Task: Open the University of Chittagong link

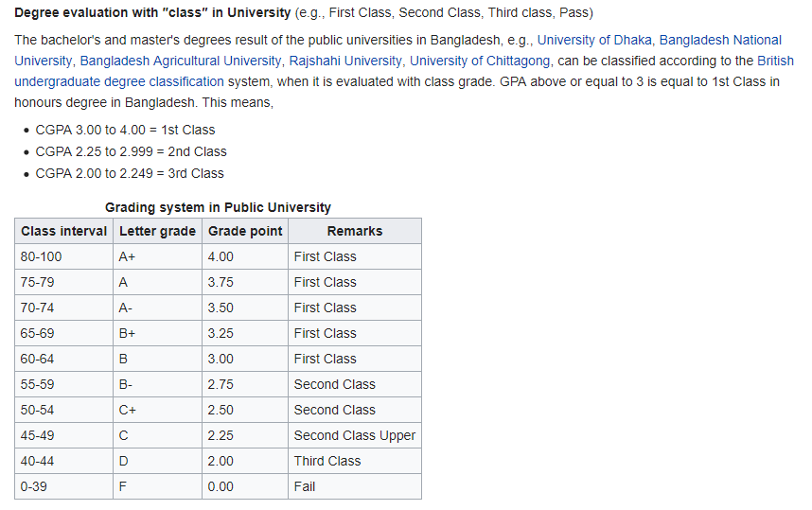Action: 480,61
